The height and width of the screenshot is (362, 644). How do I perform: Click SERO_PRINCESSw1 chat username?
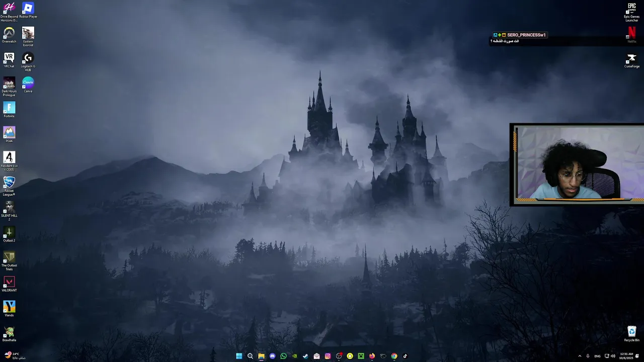point(526,35)
